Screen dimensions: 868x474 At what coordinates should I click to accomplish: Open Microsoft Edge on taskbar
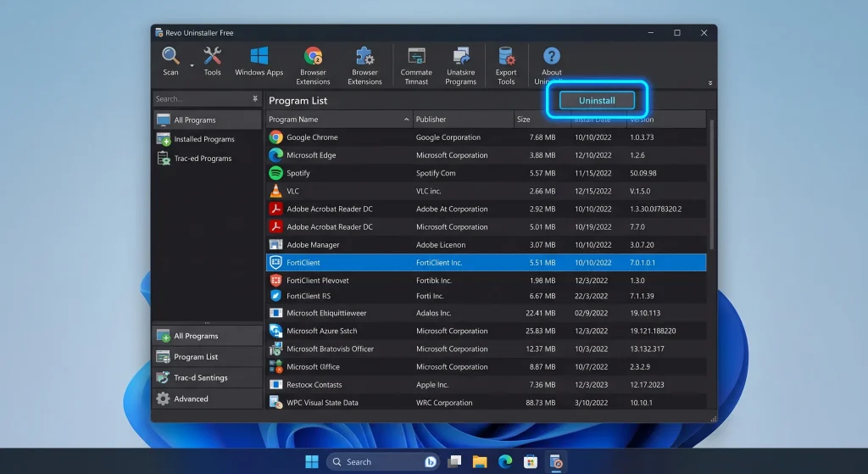[505, 461]
